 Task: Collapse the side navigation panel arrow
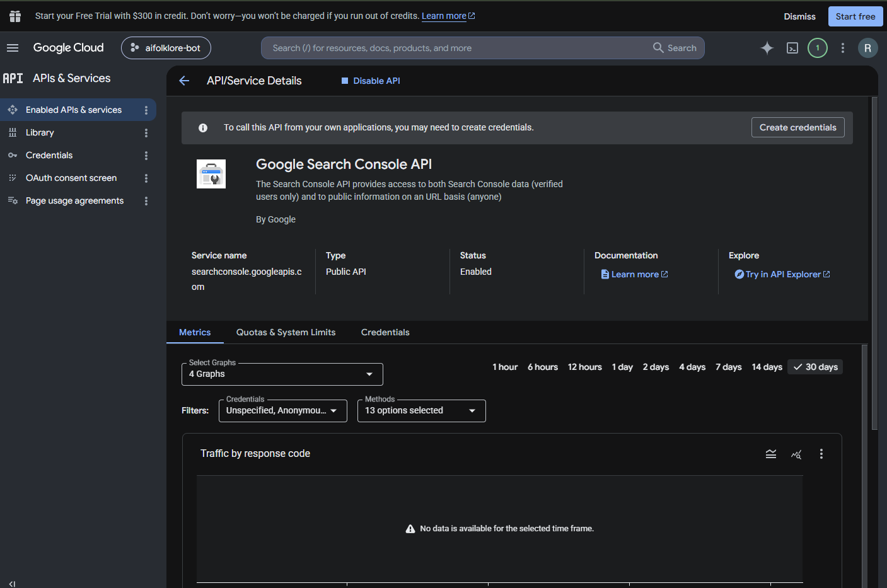coord(12,583)
